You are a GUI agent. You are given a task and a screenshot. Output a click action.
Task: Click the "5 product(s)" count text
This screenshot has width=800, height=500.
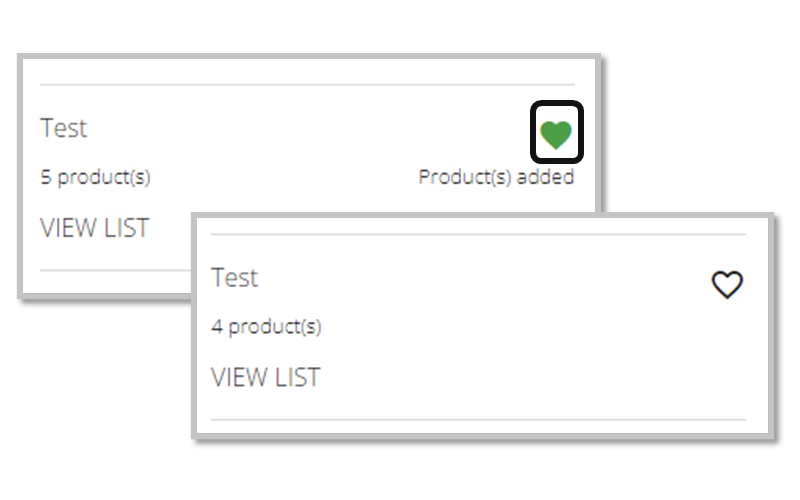[x=95, y=178]
